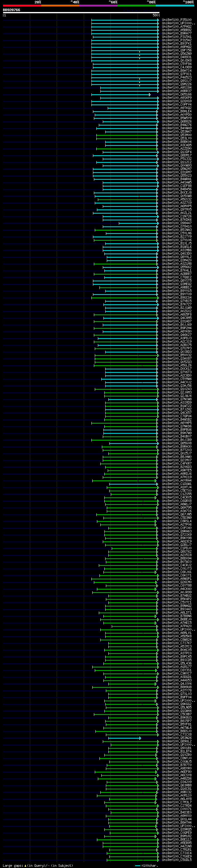This screenshot has height=868, width=197.
Task: Open hit UniRef100_A9BI32
Action: click(176, 792)
